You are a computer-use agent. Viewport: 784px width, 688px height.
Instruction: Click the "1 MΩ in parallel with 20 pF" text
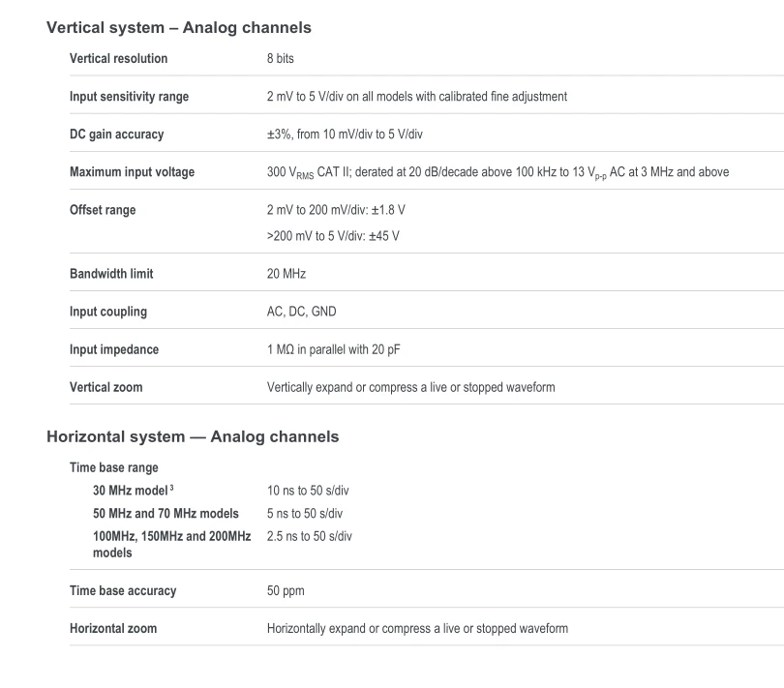point(334,349)
